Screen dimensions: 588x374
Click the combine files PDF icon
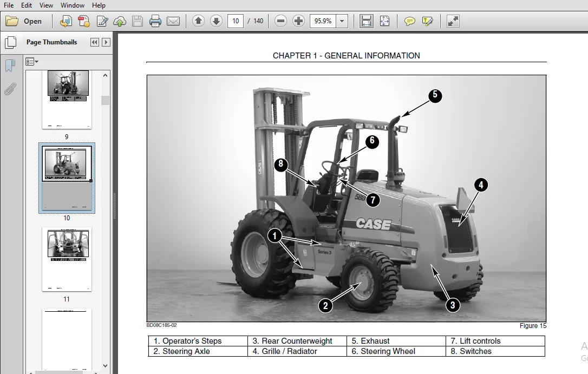tap(84, 21)
